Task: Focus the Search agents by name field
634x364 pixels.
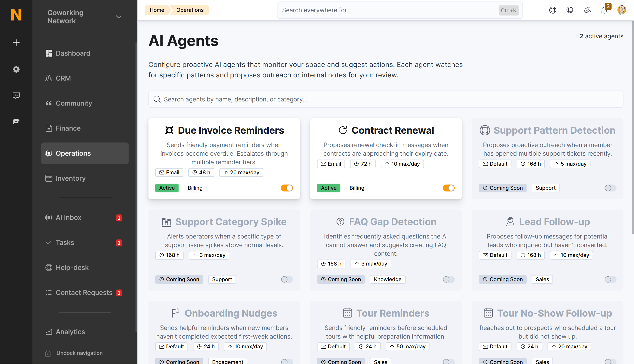Action: pos(386,99)
